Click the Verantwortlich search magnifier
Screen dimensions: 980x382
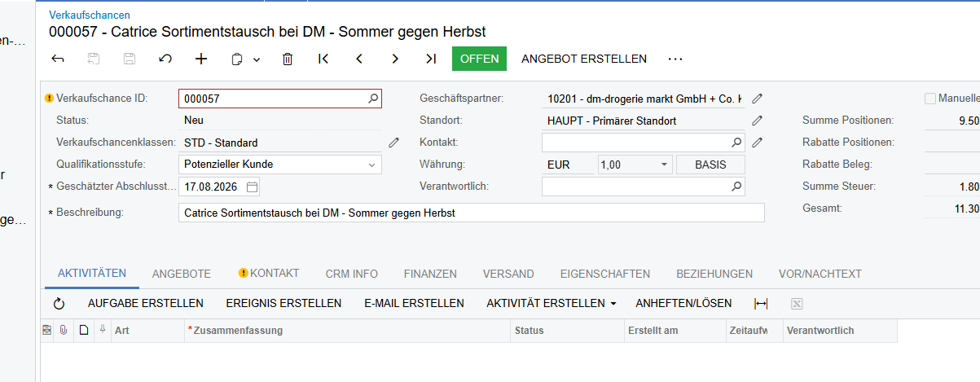[736, 187]
